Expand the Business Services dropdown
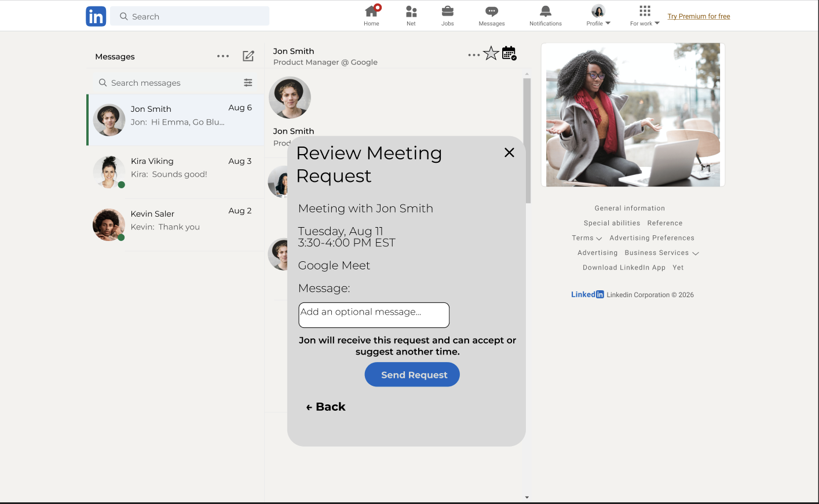 (661, 253)
